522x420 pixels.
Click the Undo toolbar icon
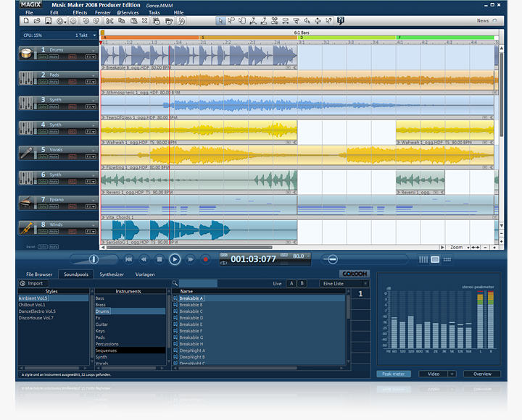[x=86, y=21]
